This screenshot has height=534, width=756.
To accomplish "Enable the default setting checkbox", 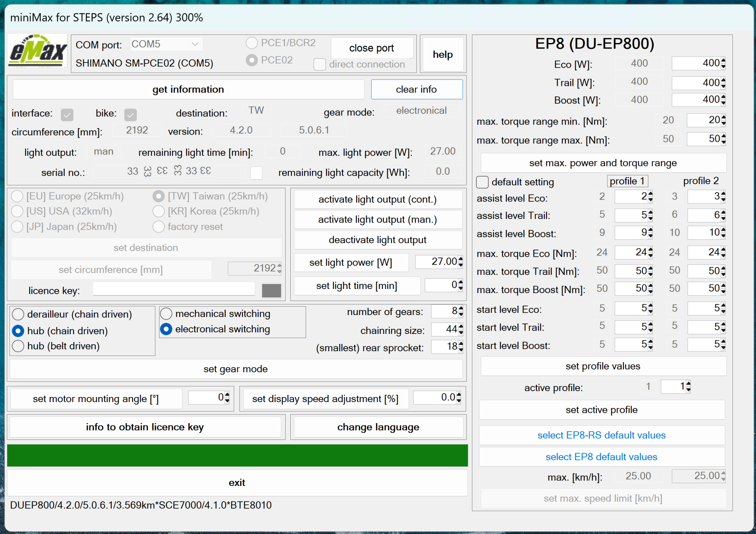I will [x=482, y=182].
